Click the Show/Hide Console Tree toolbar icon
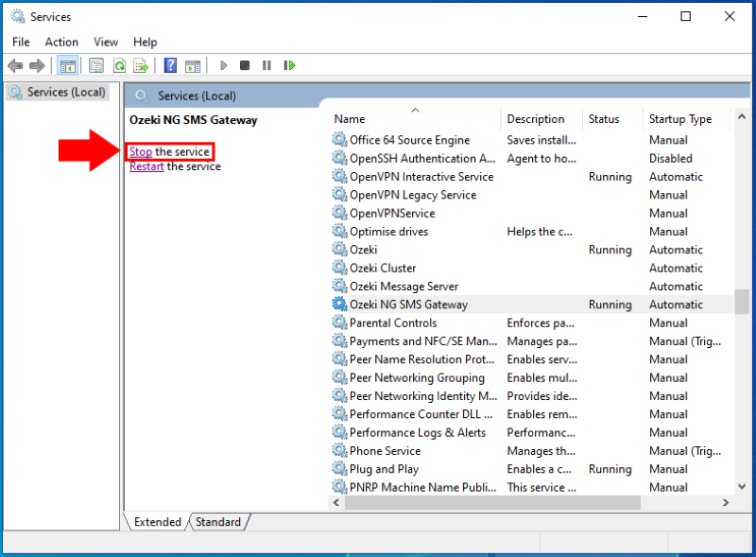This screenshot has width=756, height=557. (x=67, y=65)
